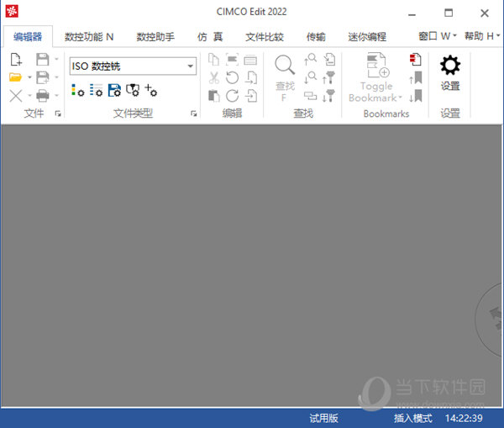Click the copy icon in the edit group
504x428 pixels.
point(213,60)
